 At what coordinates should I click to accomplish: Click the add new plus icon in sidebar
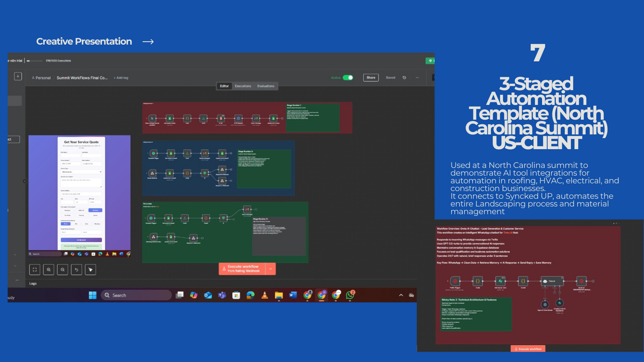click(x=18, y=76)
